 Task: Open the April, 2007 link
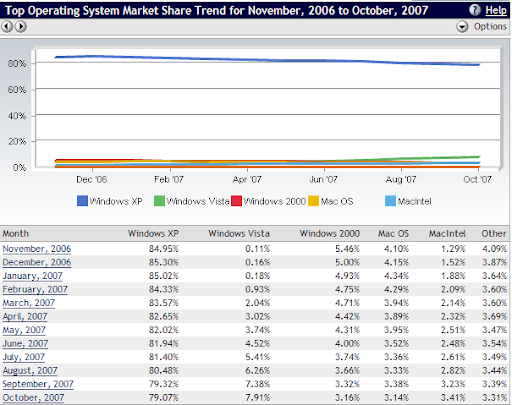coord(25,317)
